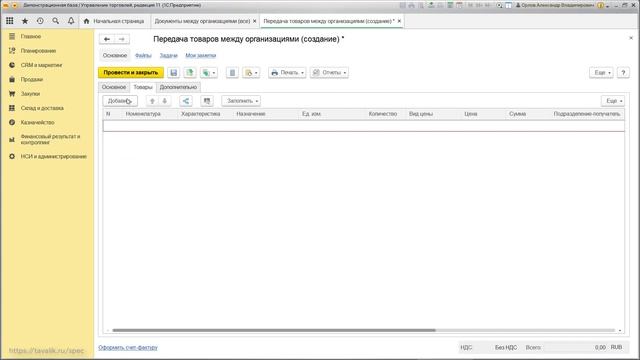The width and height of the screenshot is (640, 360).
Task: Open the Начальная страница tab
Action: (114, 21)
